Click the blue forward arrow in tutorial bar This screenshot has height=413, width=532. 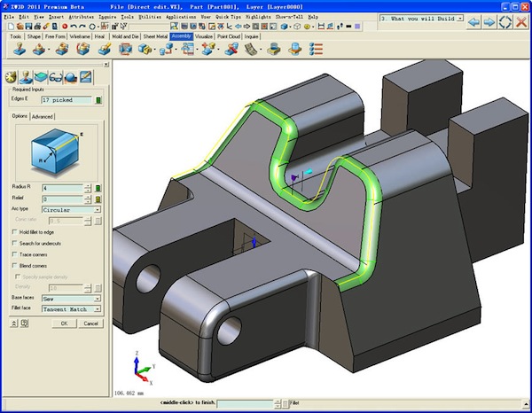point(489,22)
